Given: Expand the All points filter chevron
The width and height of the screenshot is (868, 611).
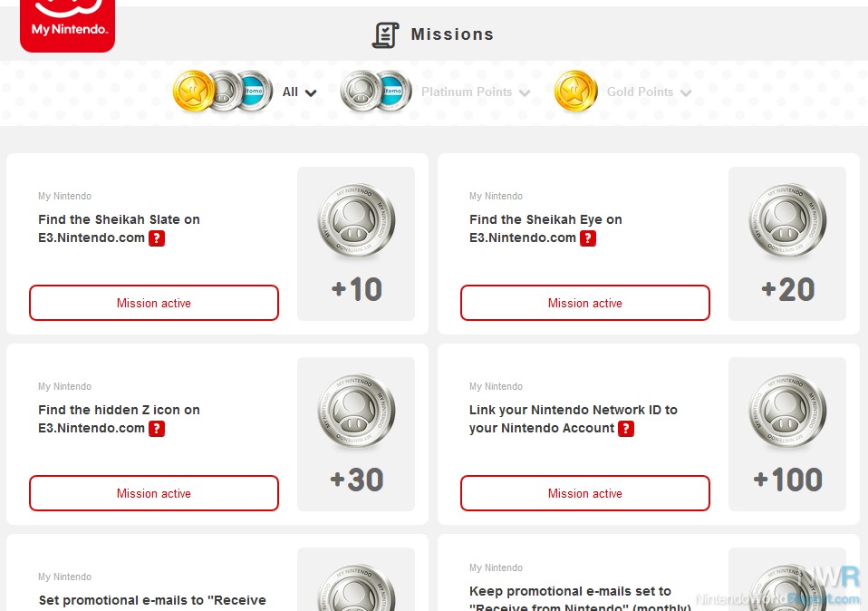Looking at the screenshot, I should pyautogui.click(x=311, y=93).
